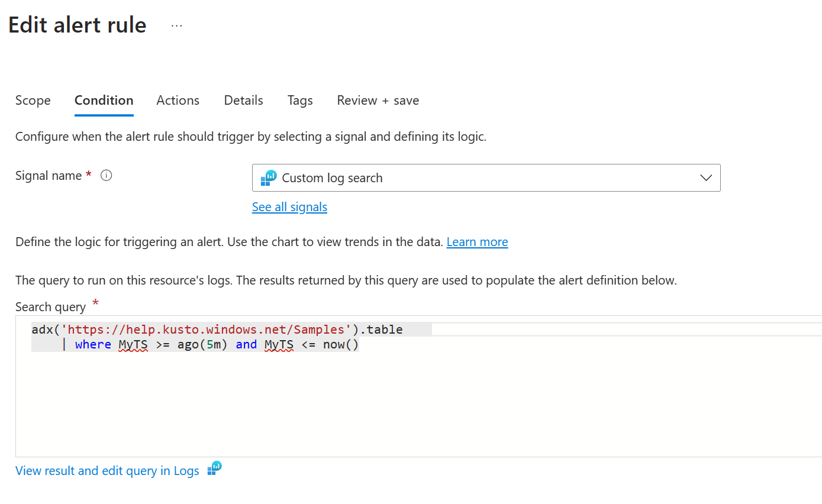Switch to the Details tab
Viewport: 822px width, 504px height.
tap(243, 100)
